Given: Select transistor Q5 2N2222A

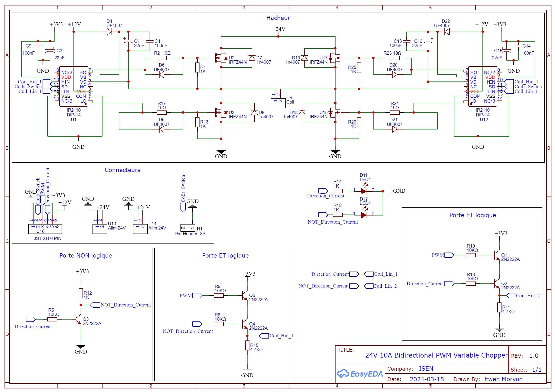Looking at the screenshot, I should point(245,295).
